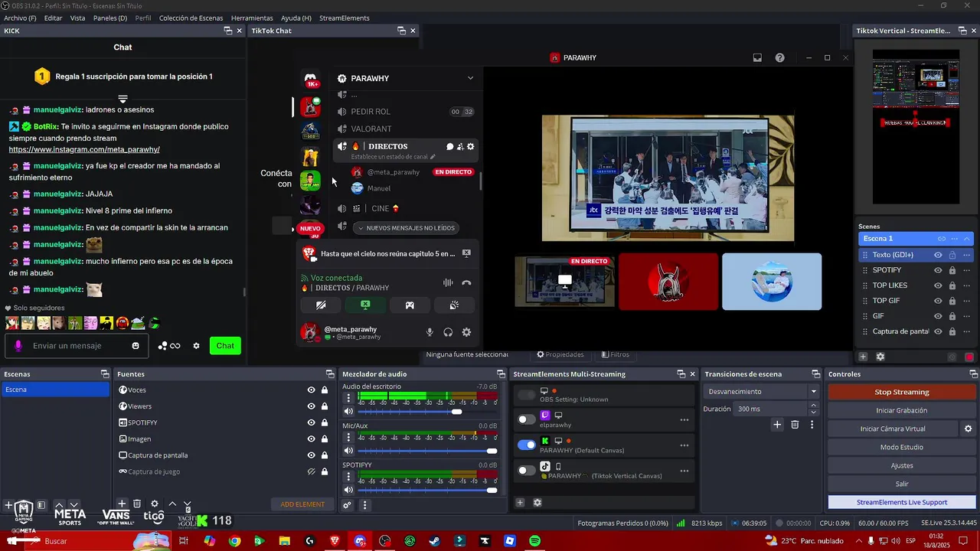Enable Tiktok Vertical Canvas toggle
The height and width of the screenshot is (551, 980).
point(527,471)
